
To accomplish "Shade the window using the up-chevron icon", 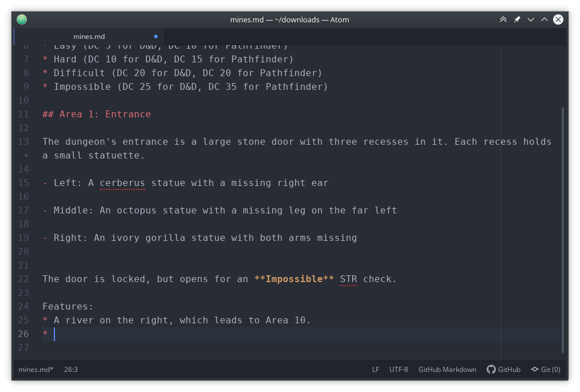I will click(543, 19).
